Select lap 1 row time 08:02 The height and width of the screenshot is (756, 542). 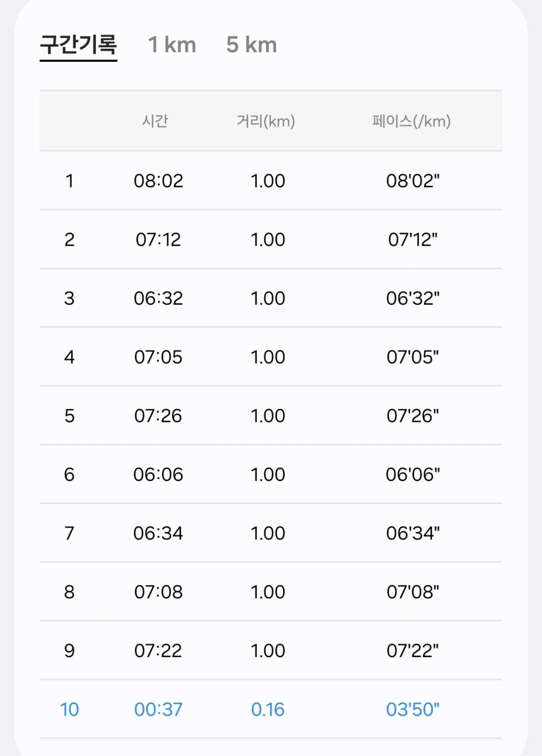[158, 181]
